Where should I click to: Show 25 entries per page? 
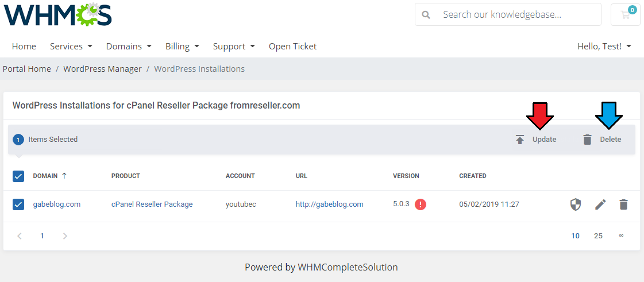pyautogui.click(x=598, y=236)
